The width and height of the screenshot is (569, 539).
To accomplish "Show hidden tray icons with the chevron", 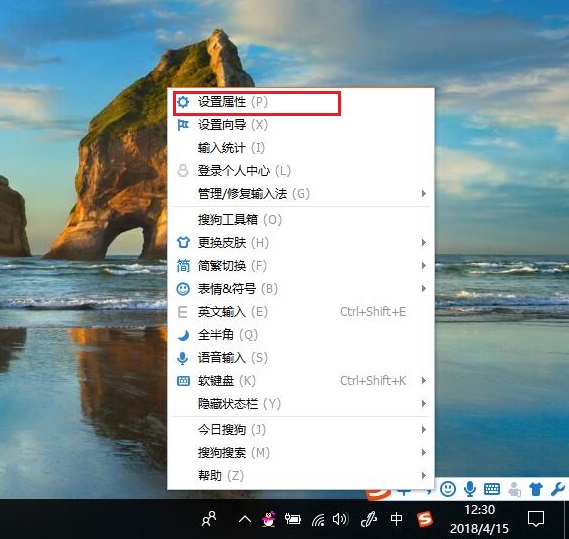I will (245, 519).
